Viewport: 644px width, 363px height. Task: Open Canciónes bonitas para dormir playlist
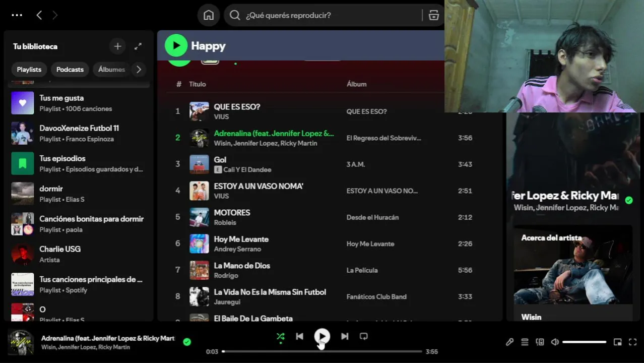coord(79,224)
